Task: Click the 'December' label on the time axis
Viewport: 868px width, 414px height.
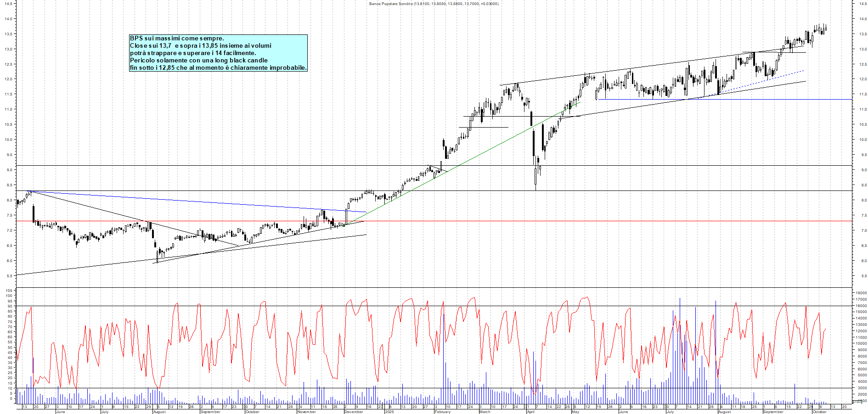Action: (x=354, y=412)
